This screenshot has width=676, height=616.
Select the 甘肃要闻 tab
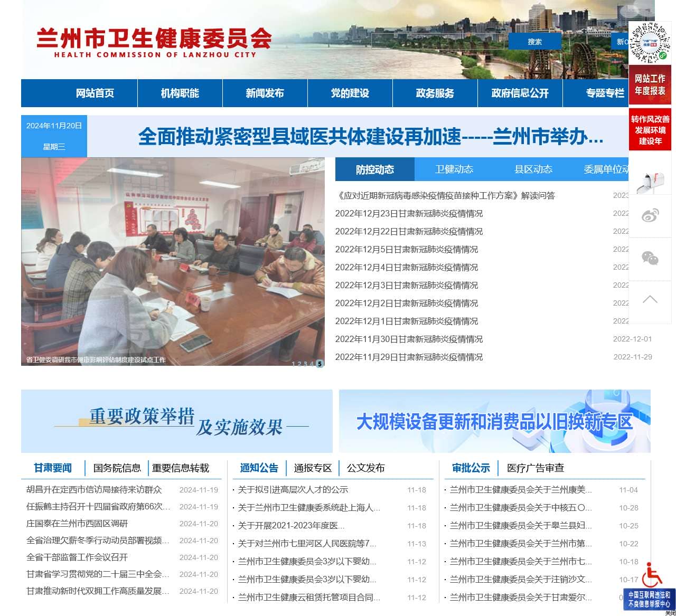(x=53, y=468)
